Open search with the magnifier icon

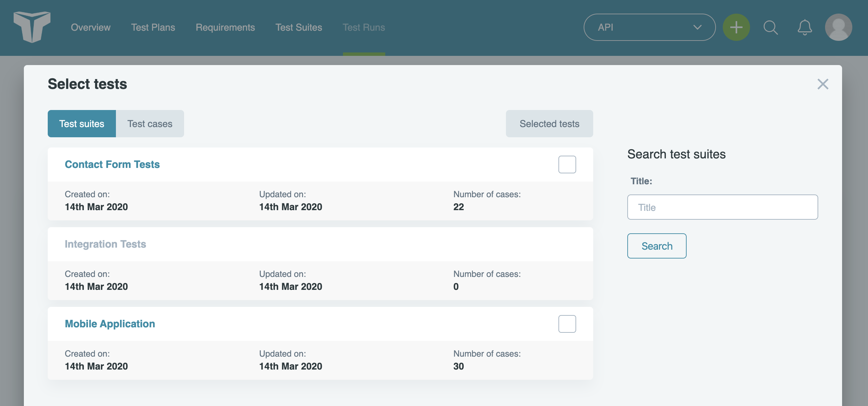click(x=770, y=27)
